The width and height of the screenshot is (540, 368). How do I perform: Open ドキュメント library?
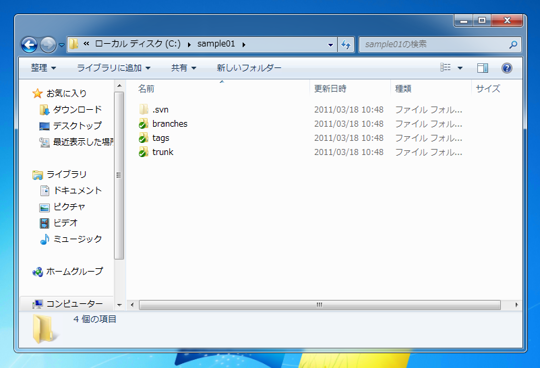pos(77,190)
